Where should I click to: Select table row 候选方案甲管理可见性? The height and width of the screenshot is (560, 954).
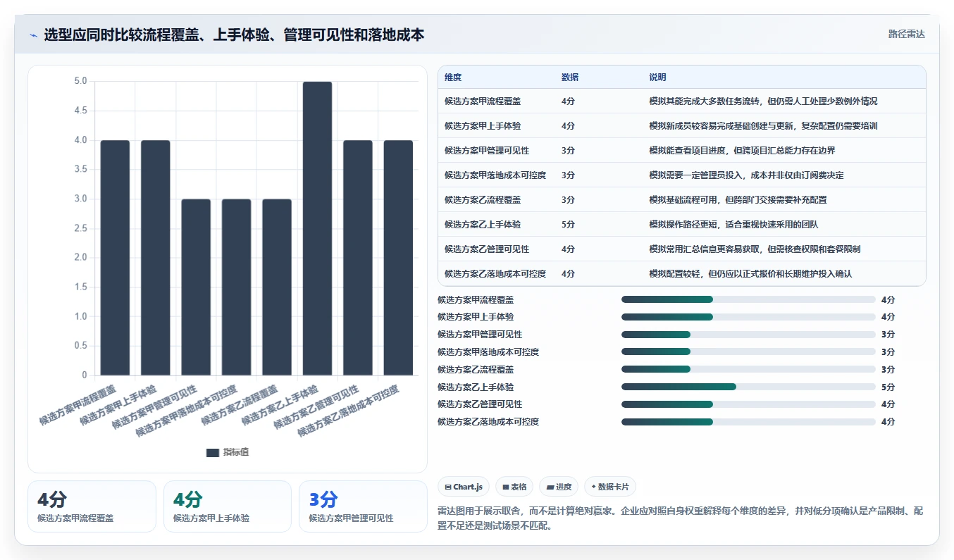[681, 151]
